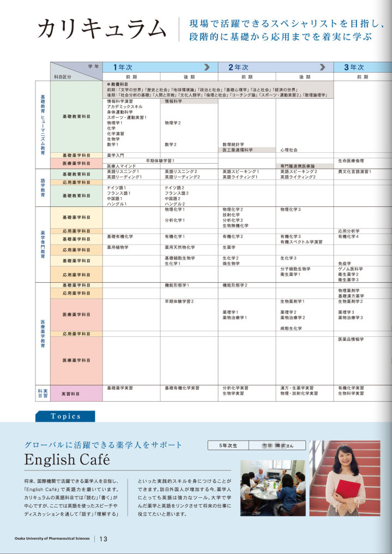Click the arrow chevron in the 1年次 header
Screen dimensions: 392x554
[207, 68]
